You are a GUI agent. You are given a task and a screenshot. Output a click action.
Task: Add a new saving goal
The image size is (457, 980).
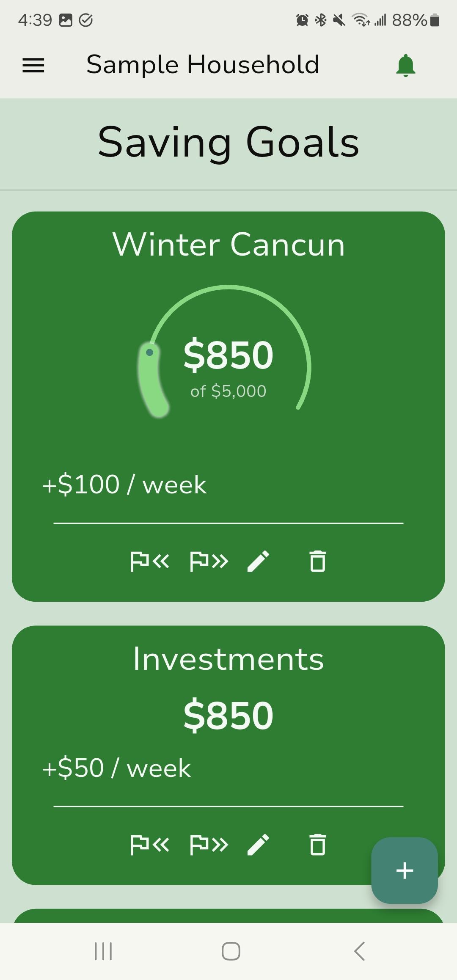click(x=405, y=870)
